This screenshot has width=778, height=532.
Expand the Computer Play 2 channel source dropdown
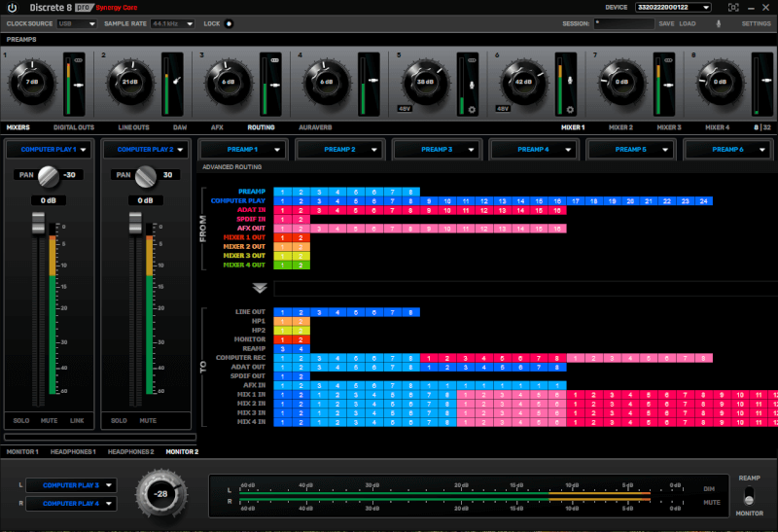[x=144, y=150]
